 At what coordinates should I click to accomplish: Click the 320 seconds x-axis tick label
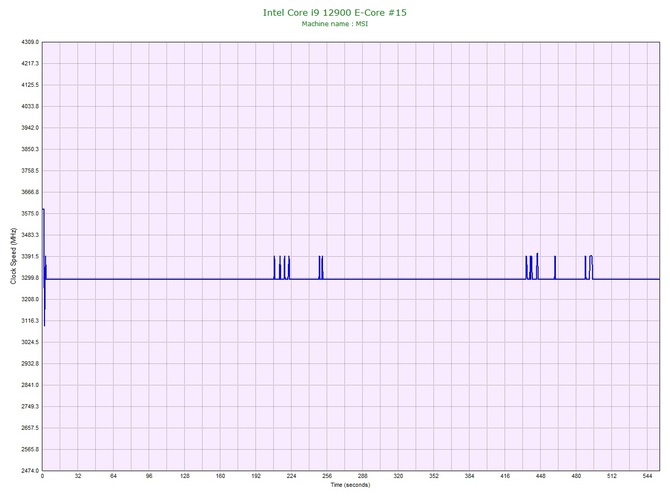(x=398, y=476)
